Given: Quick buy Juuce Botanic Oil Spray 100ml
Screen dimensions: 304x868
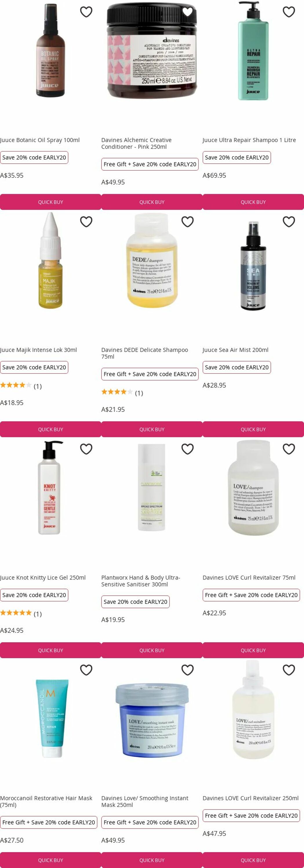Looking at the screenshot, I should coord(51,202).
